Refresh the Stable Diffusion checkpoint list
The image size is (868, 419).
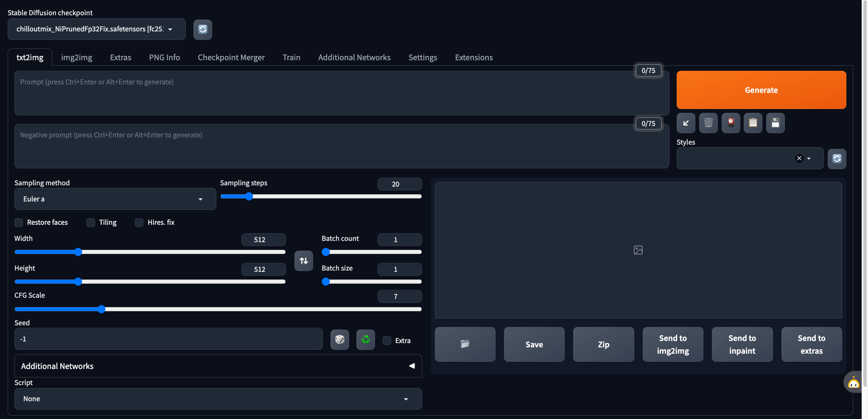pos(203,29)
